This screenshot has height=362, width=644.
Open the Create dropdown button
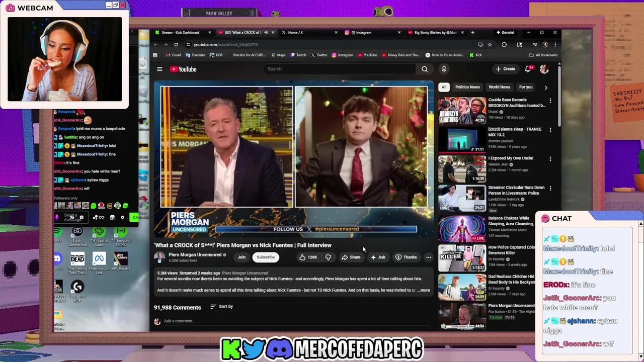505,69
